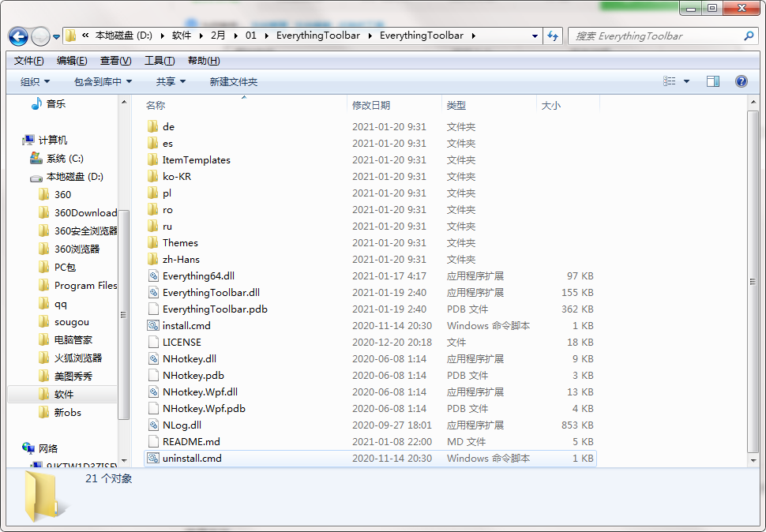Select the uninstall.cmd script icon

pyautogui.click(x=153, y=459)
